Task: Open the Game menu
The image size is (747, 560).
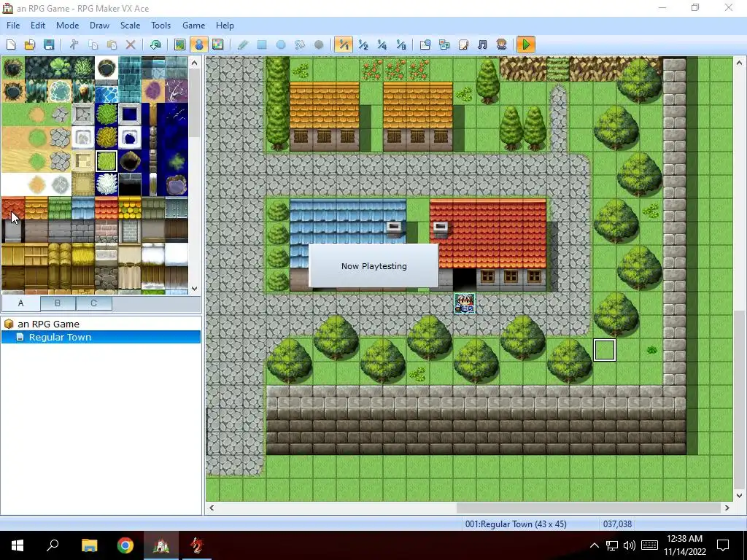Action: 193,26
